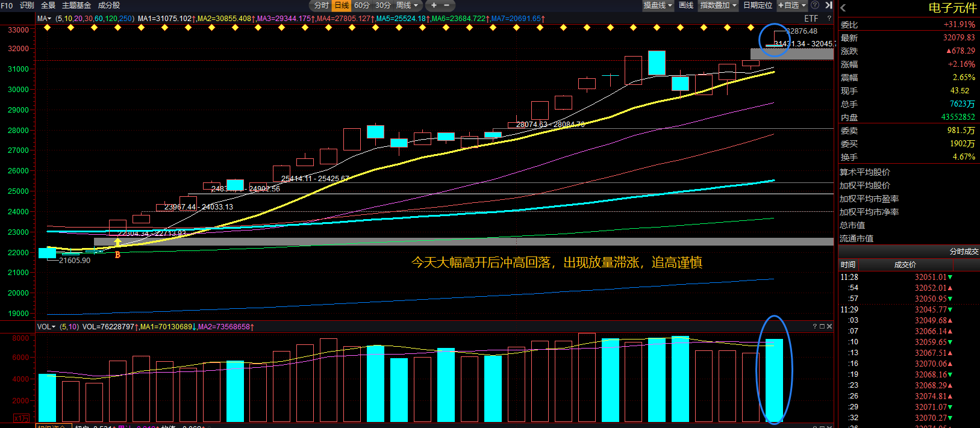Click the 换手 value 4.67%
The width and height of the screenshot is (980, 428).
pos(964,157)
